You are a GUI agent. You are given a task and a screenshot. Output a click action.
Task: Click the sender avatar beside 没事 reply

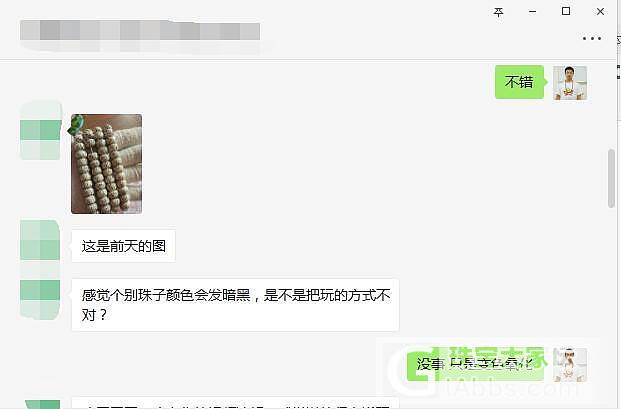[x=570, y=365]
